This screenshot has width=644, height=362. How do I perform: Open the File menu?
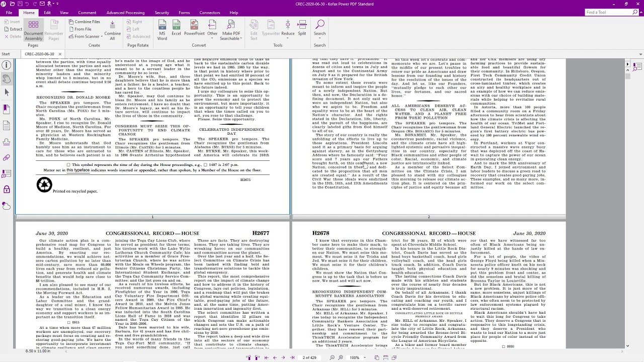(9, 13)
